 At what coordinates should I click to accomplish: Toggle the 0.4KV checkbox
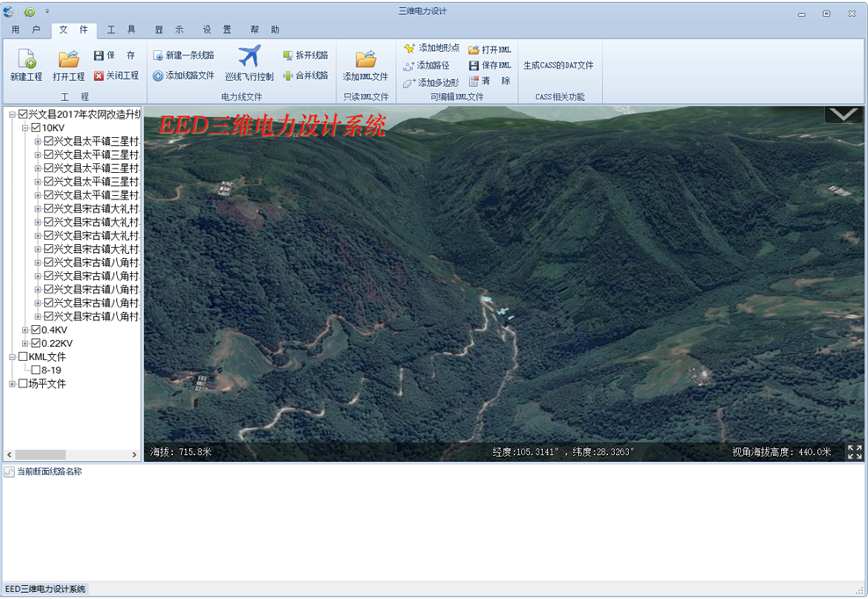36,330
